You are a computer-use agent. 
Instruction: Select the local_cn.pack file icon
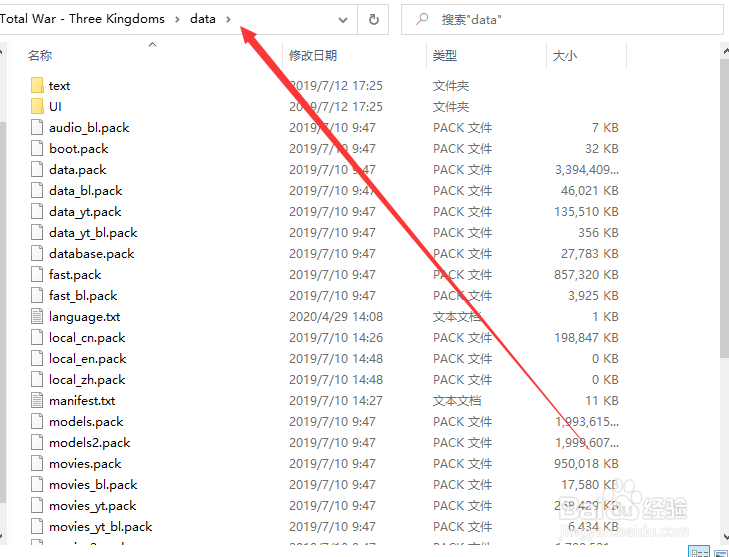click(x=37, y=338)
